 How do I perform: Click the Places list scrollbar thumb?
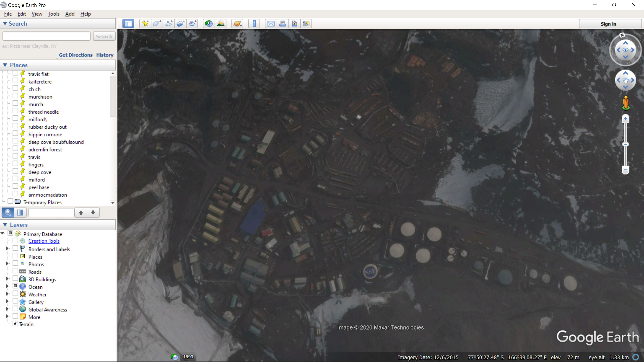[x=113, y=96]
